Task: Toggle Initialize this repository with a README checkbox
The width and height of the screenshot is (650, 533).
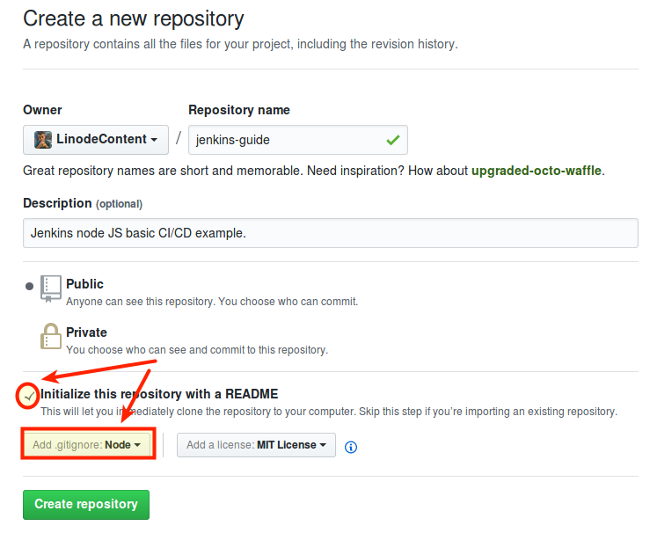Action: [x=30, y=396]
